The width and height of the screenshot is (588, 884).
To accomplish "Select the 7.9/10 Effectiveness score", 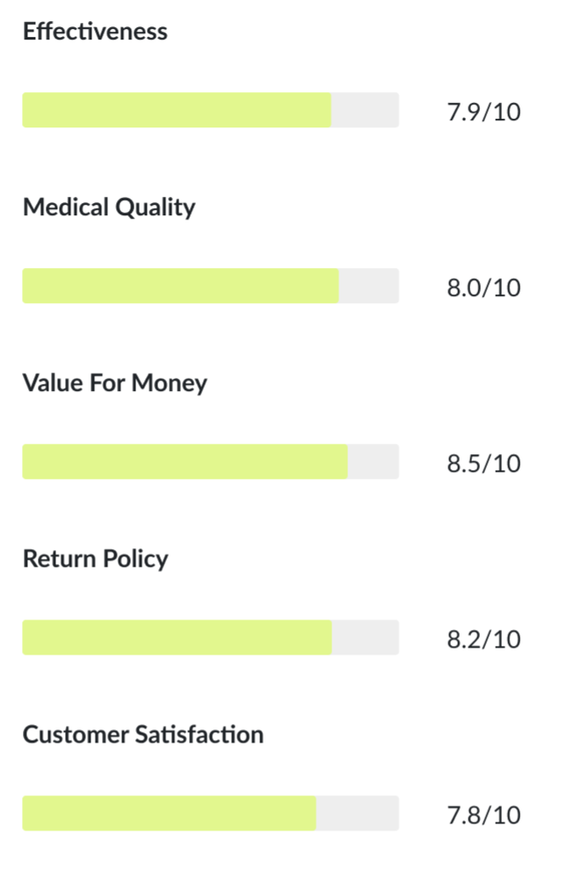I will point(483,112).
